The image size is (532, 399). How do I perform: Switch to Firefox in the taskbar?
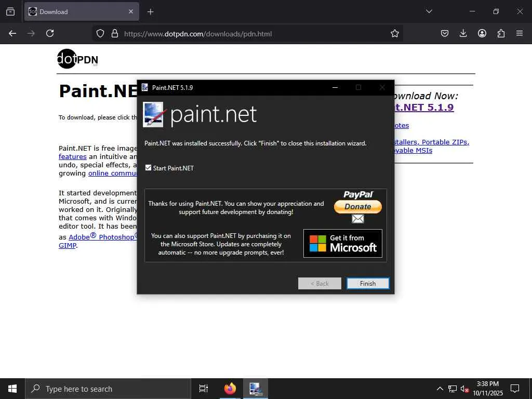tap(230, 389)
